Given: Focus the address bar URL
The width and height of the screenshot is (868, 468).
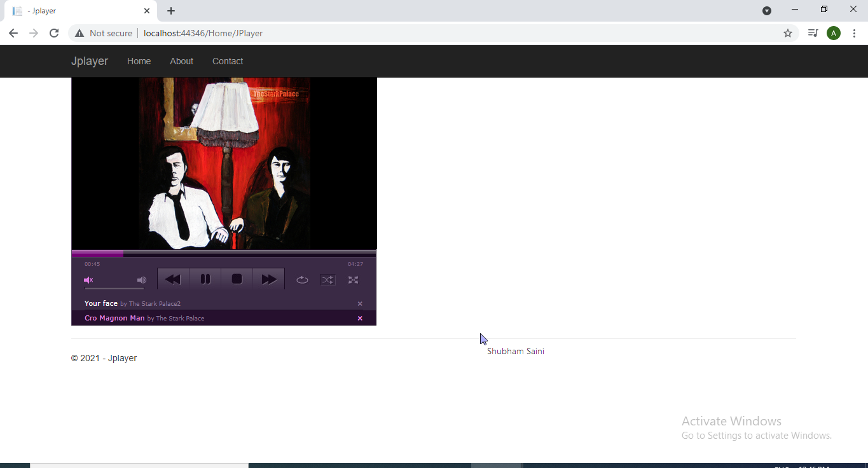Looking at the screenshot, I should (203, 33).
